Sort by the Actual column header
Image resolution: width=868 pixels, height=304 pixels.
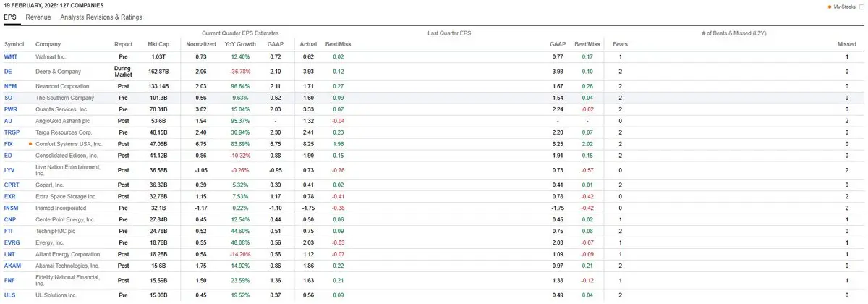click(x=308, y=44)
